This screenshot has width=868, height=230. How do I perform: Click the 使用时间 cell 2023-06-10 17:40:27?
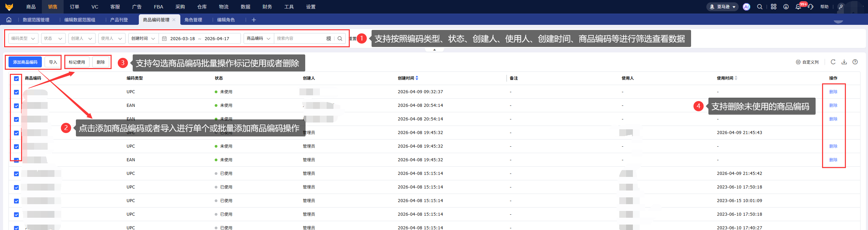click(739, 228)
